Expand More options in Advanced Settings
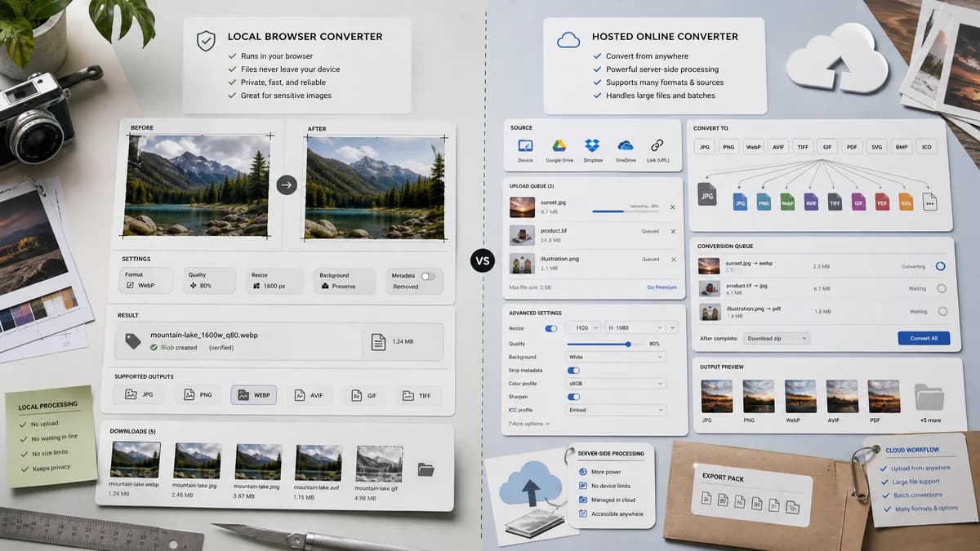 pyautogui.click(x=529, y=424)
